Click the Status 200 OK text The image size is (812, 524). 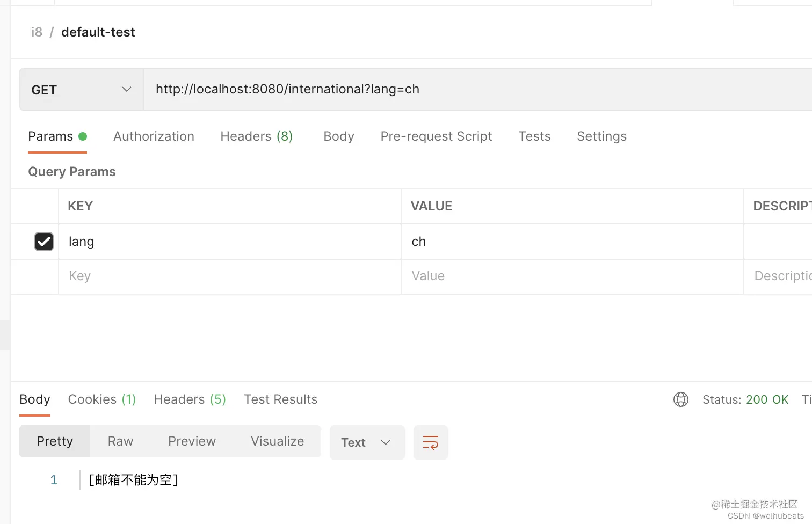coord(745,399)
